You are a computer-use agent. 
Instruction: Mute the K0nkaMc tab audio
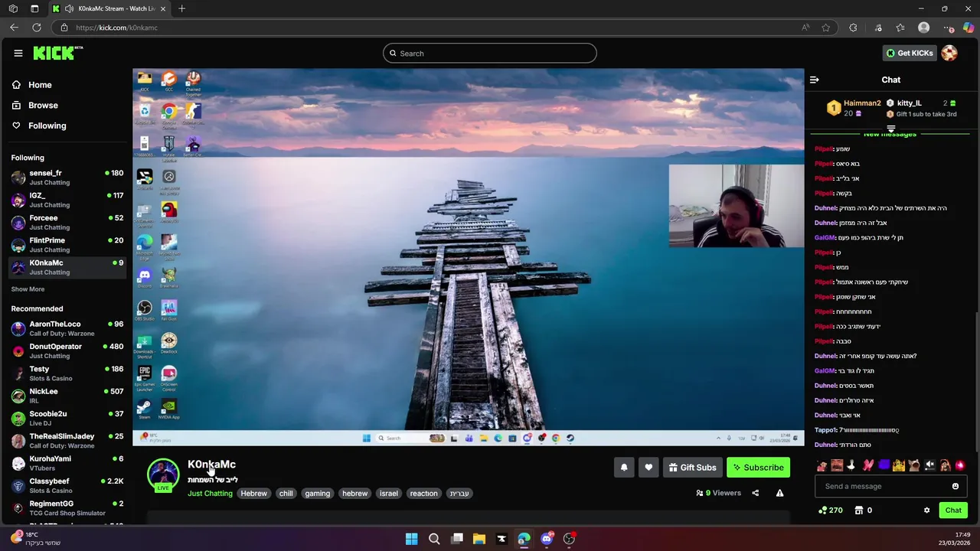point(69,8)
